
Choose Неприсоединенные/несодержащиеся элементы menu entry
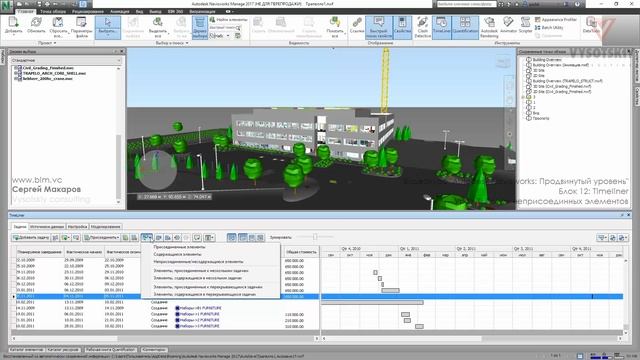198,262
